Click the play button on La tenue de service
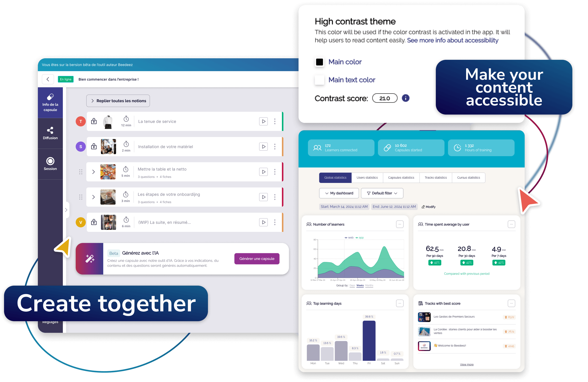The width and height of the screenshot is (588, 382). click(x=263, y=121)
